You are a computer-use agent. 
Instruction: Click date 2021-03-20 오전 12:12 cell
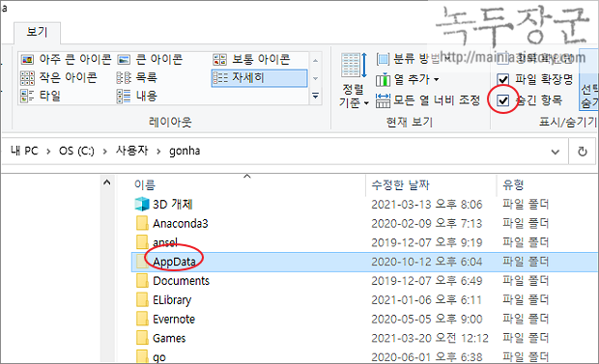point(430,338)
